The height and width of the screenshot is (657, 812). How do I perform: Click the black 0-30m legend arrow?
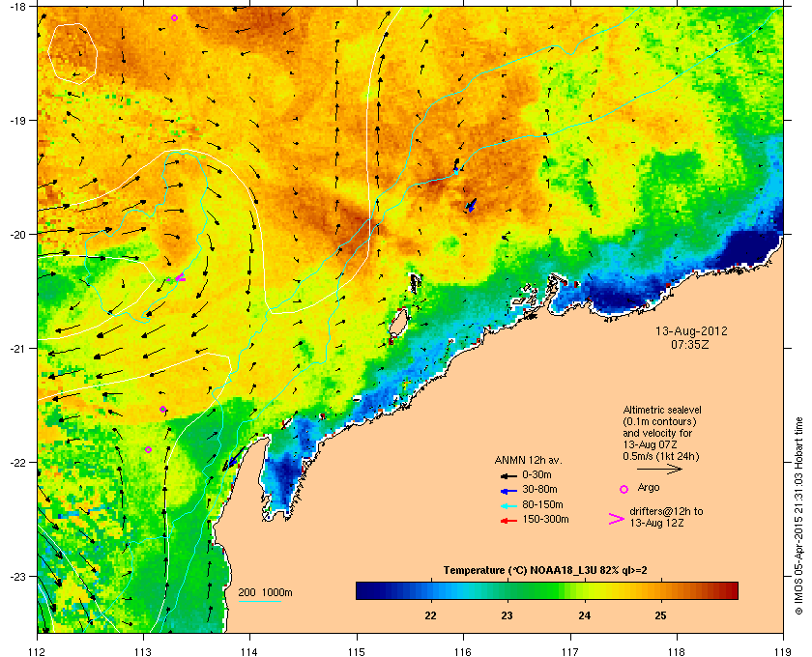click(509, 475)
